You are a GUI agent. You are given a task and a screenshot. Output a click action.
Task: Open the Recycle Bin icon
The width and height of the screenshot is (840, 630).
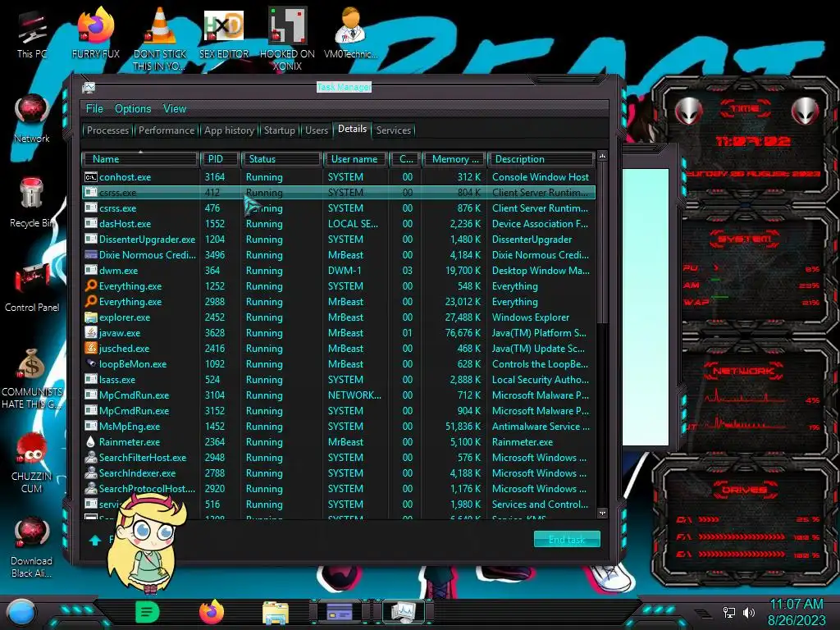(32, 203)
